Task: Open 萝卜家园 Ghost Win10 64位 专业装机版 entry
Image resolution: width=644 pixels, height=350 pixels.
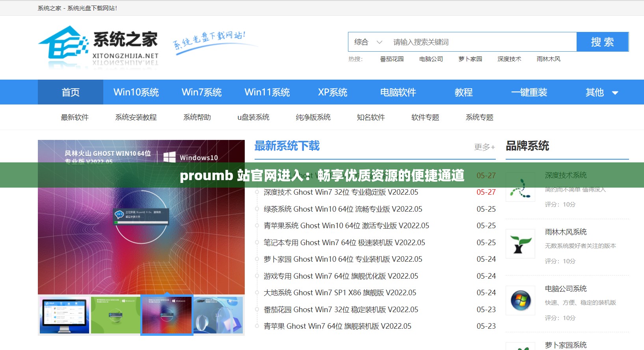Action: (x=343, y=259)
